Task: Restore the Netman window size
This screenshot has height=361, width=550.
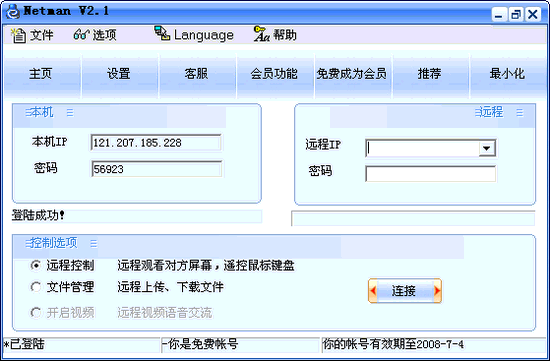Action: click(516, 15)
